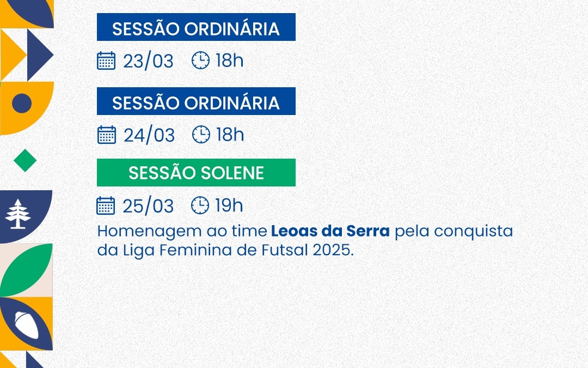
Task: Click the date text 23/03
Action: (x=148, y=61)
